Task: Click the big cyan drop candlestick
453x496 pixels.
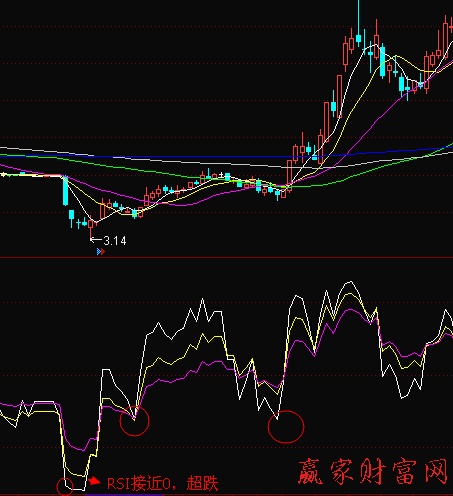Action: pyautogui.click(x=65, y=191)
